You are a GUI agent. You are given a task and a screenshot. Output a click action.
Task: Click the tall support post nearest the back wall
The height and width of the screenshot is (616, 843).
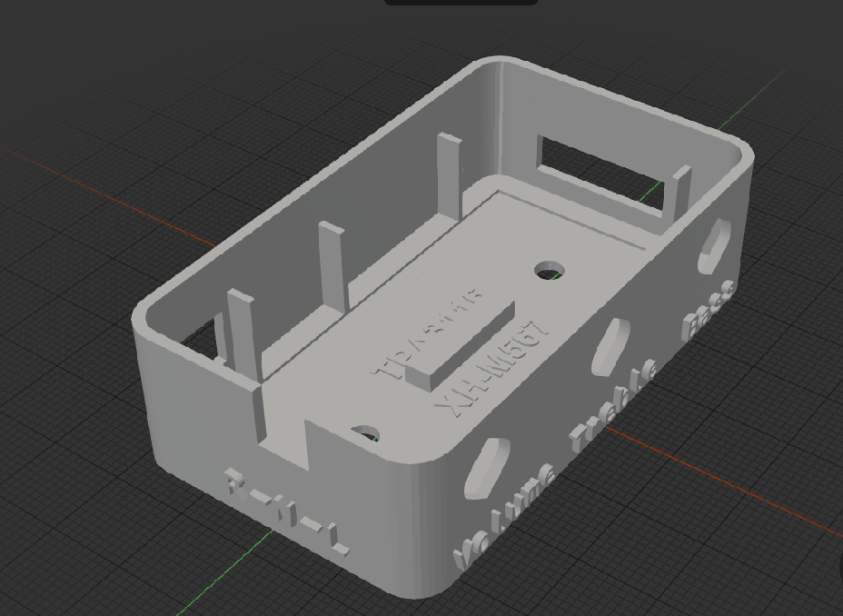(x=450, y=176)
